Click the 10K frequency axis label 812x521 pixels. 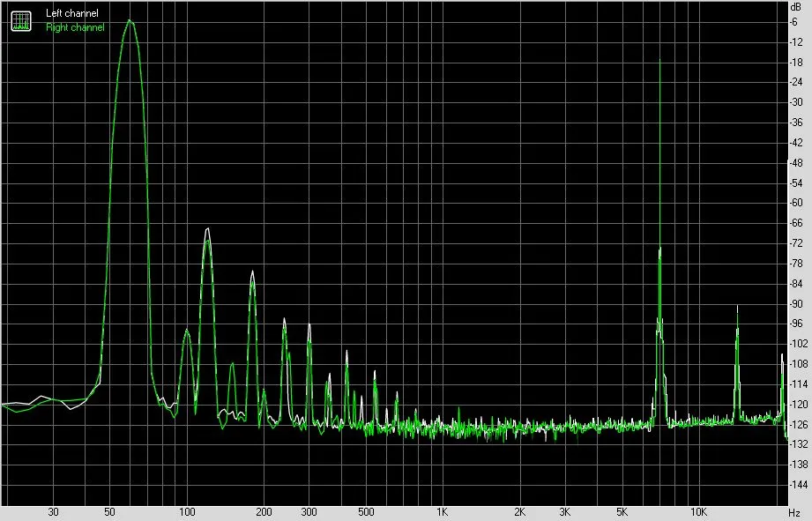tap(698, 512)
